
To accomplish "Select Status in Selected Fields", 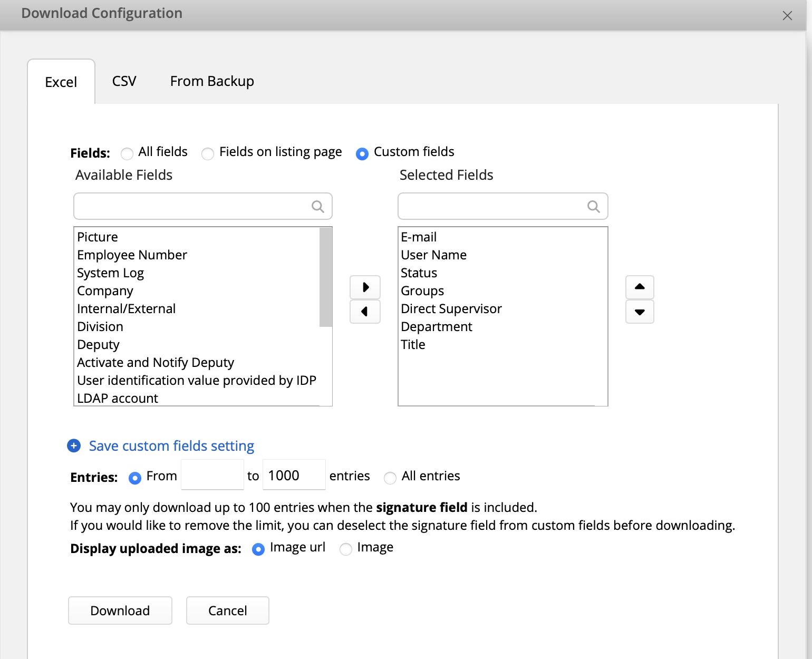I will (503, 273).
